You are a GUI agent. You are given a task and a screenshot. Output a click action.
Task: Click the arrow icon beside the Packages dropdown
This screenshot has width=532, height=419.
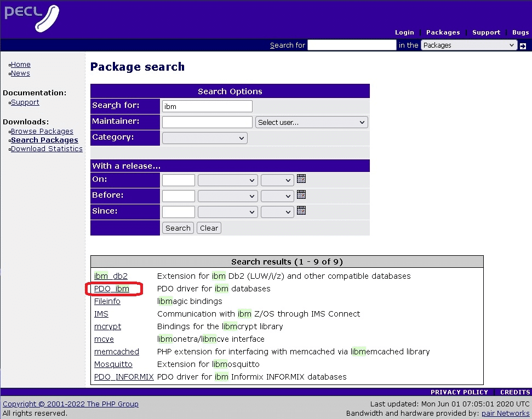[524, 47]
